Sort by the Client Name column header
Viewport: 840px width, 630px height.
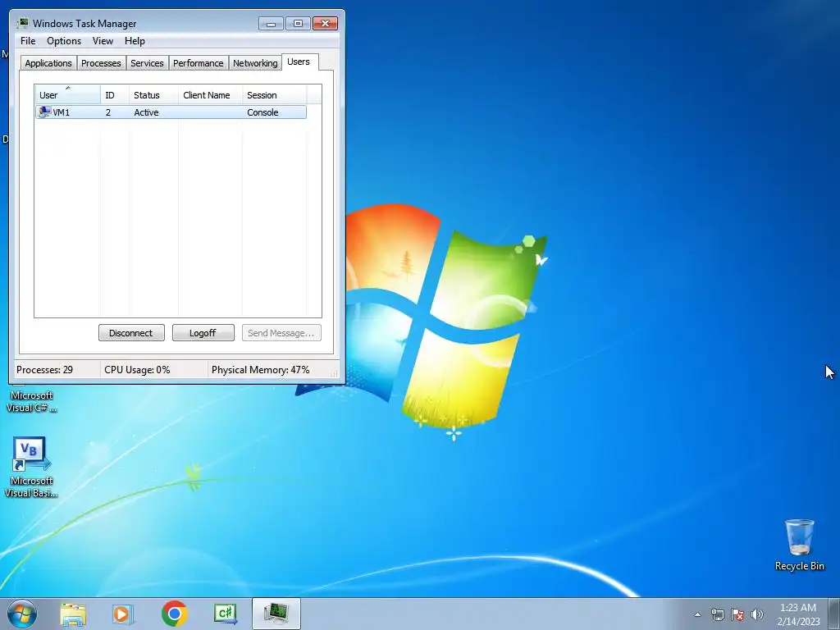[x=211, y=95]
